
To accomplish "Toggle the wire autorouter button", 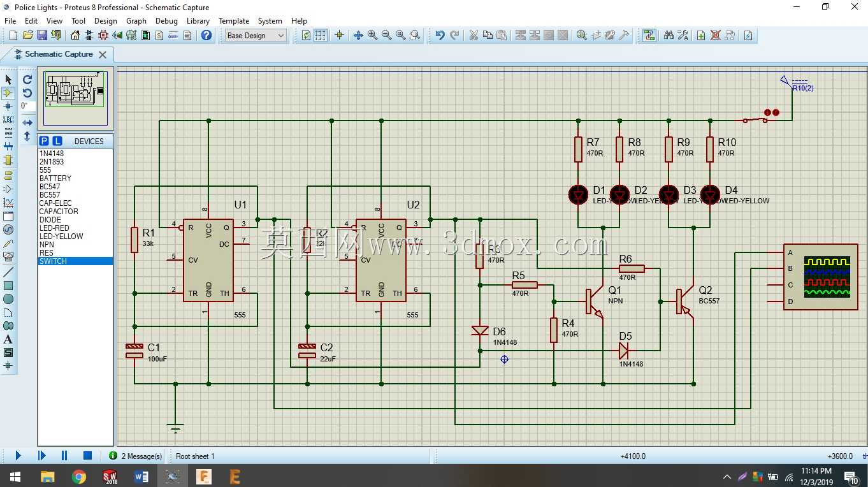I will click(649, 36).
